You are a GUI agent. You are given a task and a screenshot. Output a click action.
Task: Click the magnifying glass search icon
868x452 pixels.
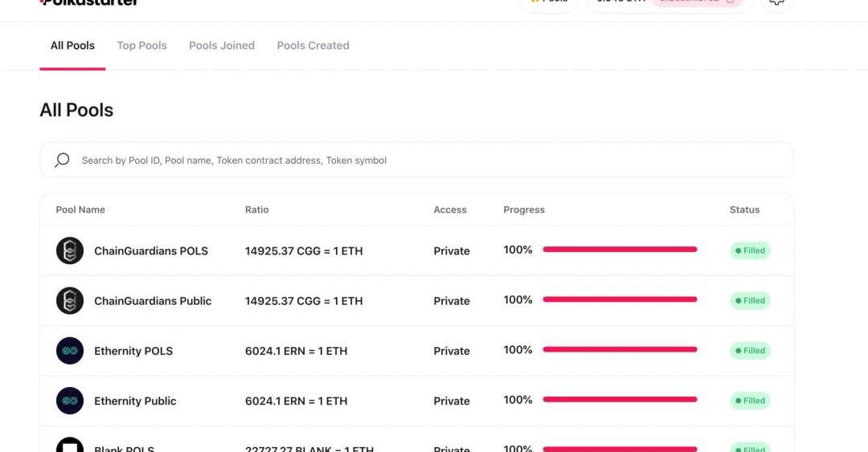click(x=62, y=161)
